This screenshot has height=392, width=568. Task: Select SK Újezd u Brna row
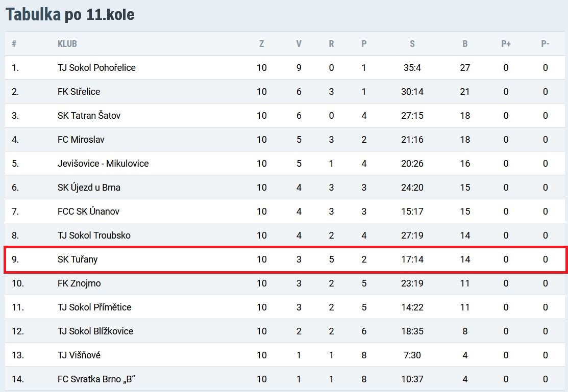pyautogui.click(x=285, y=188)
